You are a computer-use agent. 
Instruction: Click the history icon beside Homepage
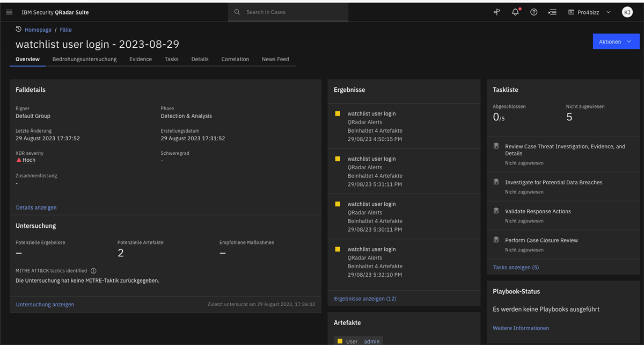(x=19, y=30)
